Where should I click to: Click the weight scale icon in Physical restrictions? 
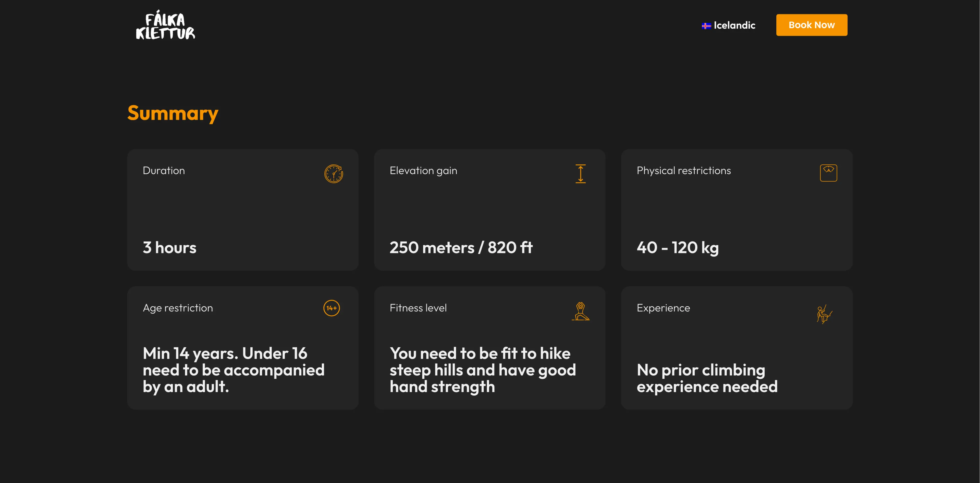tap(828, 173)
